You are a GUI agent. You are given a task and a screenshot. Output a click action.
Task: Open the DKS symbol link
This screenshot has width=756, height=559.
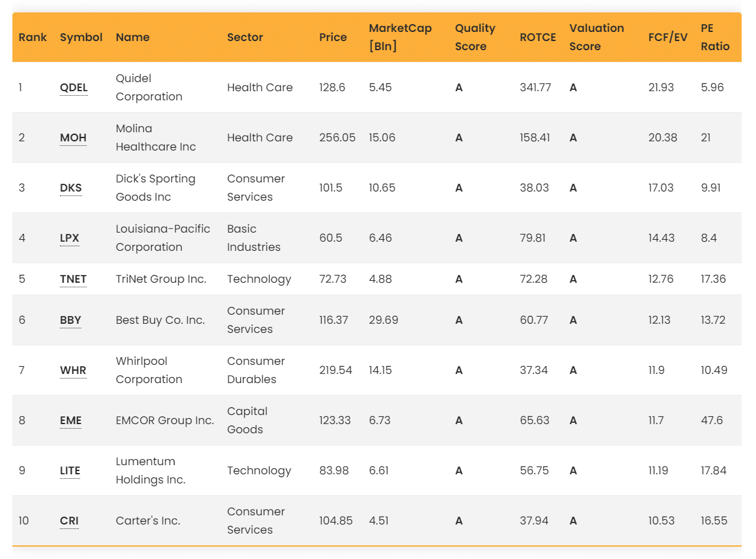coord(71,188)
